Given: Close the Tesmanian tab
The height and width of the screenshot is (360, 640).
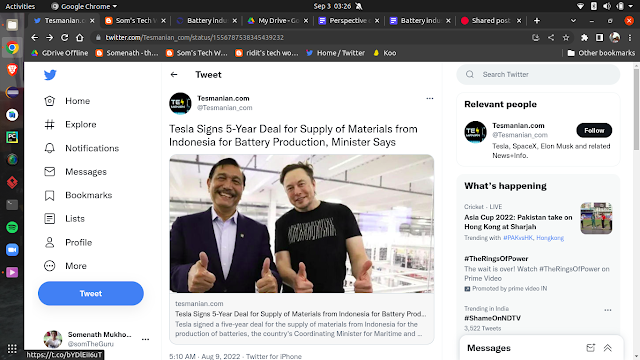Looking at the screenshot, I should click(92, 21).
